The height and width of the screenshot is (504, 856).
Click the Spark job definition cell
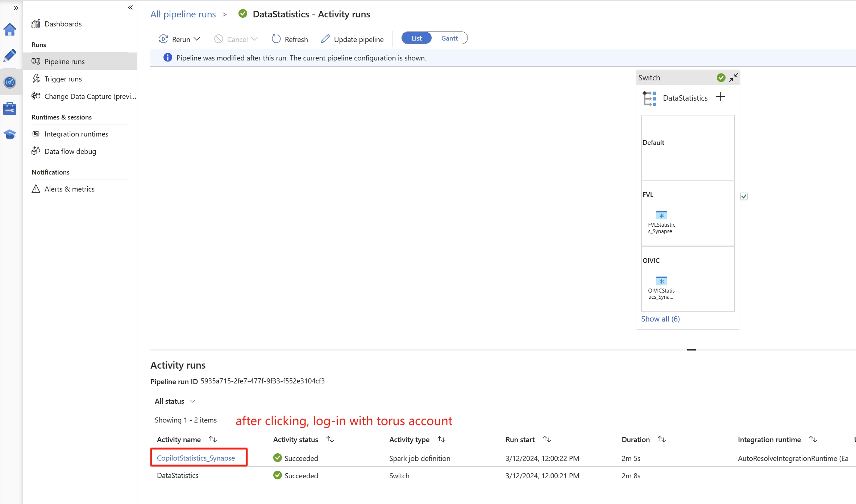420,458
